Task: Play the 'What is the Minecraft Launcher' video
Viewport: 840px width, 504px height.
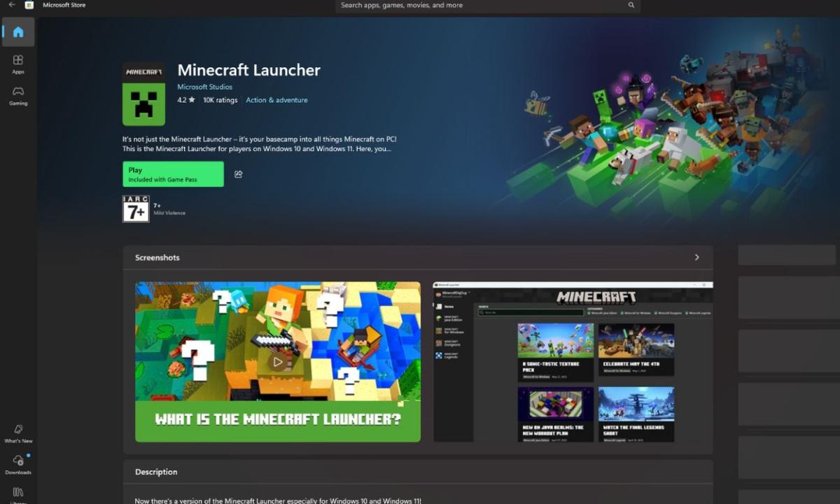Action: [x=278, y=362]
